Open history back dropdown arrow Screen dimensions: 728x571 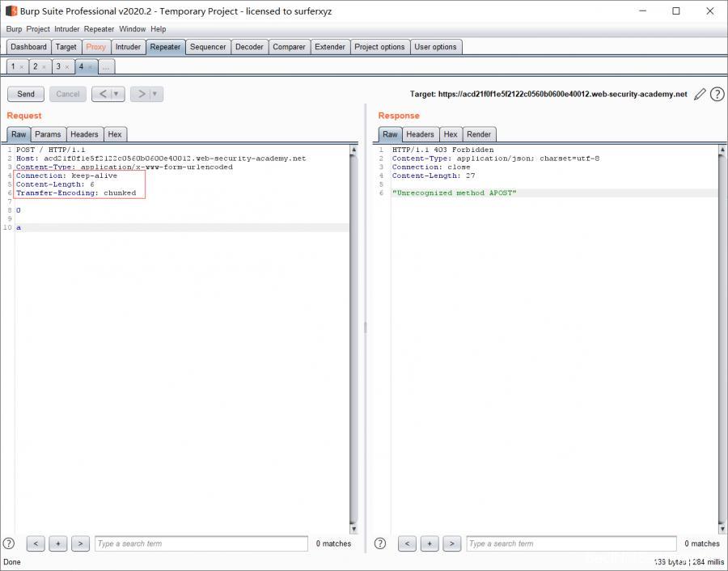(x=116, y=94)
